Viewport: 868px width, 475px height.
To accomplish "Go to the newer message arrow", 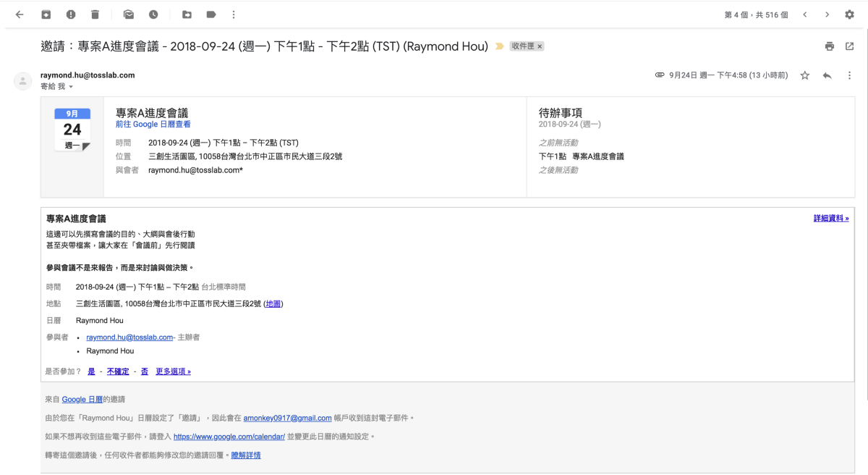I will [804, 14].
